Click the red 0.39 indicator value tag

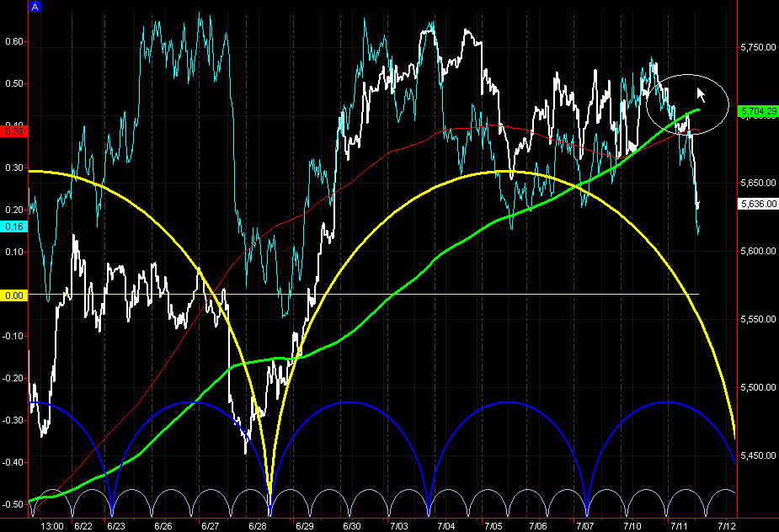click(x=14, y=131)
